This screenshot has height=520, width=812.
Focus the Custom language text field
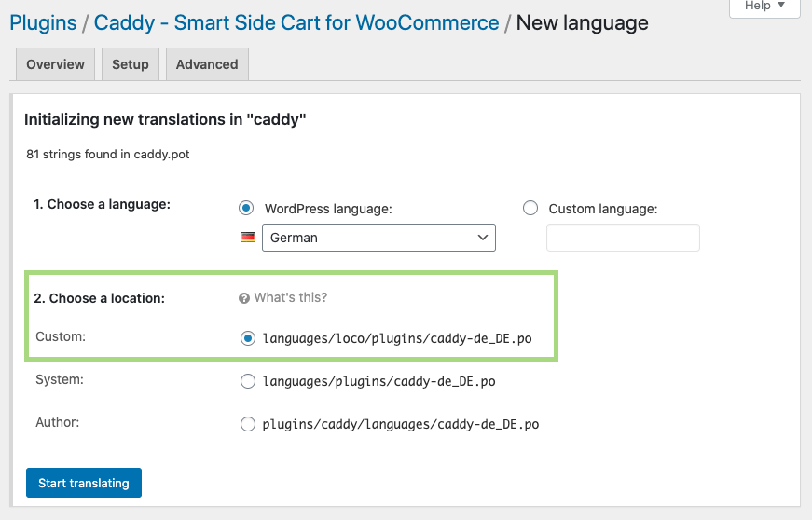(623, 238)
